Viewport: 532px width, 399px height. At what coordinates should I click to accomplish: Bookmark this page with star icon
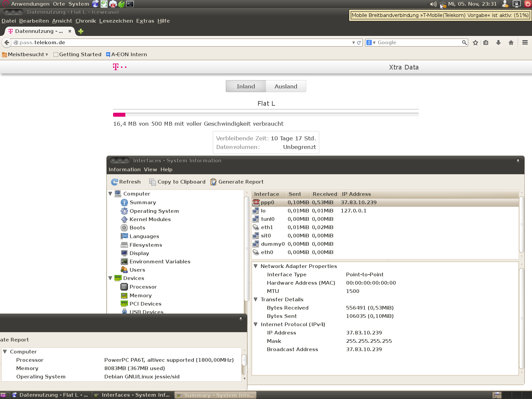475,43
